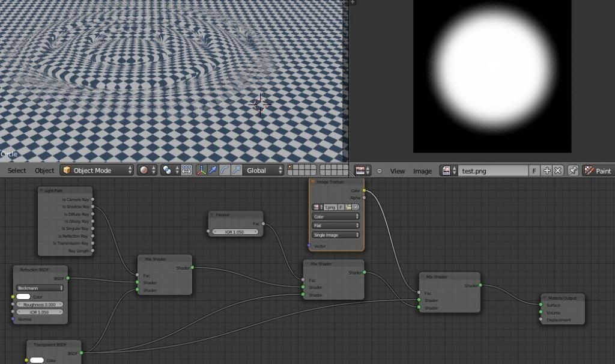Click the pivot point selector icon
Image resolution: width=615 pixels, height=364 pixels.
tap(166, 171)
